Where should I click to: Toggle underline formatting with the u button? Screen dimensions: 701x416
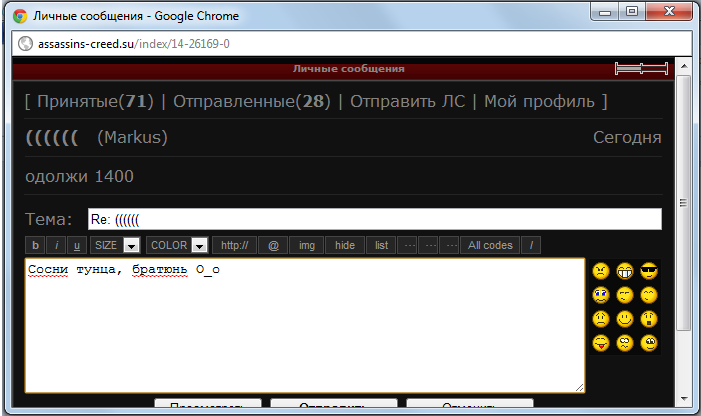tap(78, 245)
